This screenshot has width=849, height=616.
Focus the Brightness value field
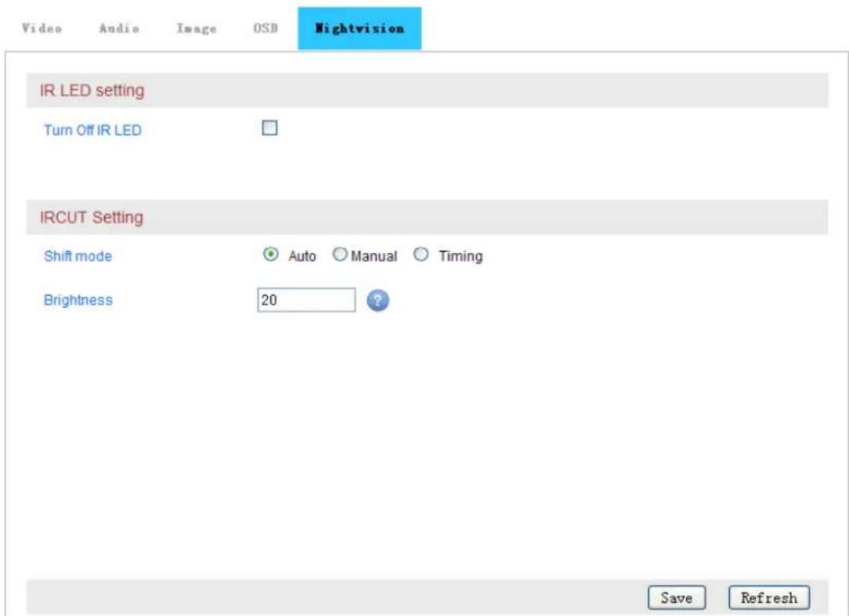pos(306,300)
